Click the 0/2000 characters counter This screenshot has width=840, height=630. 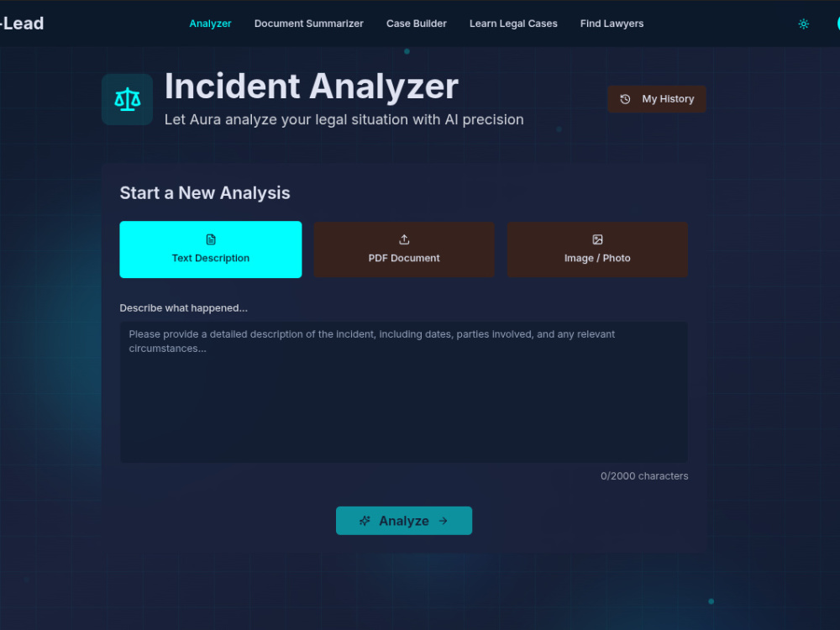[644, 475]
